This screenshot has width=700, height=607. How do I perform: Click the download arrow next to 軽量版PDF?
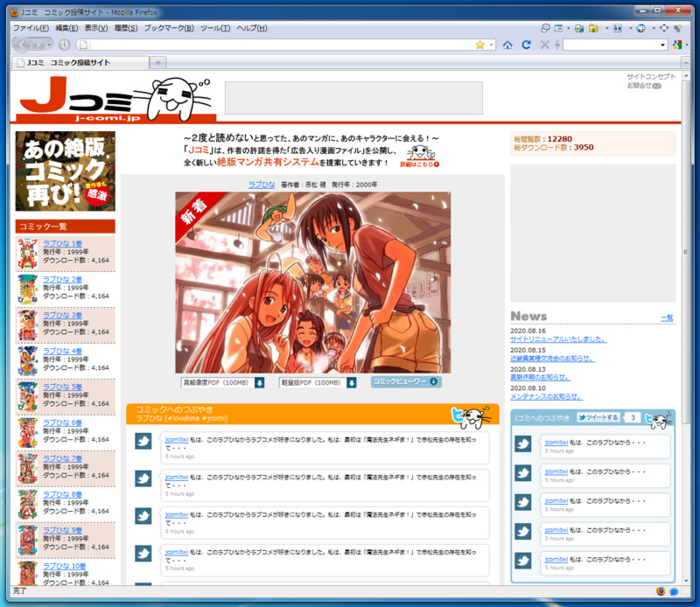[352, 382]
